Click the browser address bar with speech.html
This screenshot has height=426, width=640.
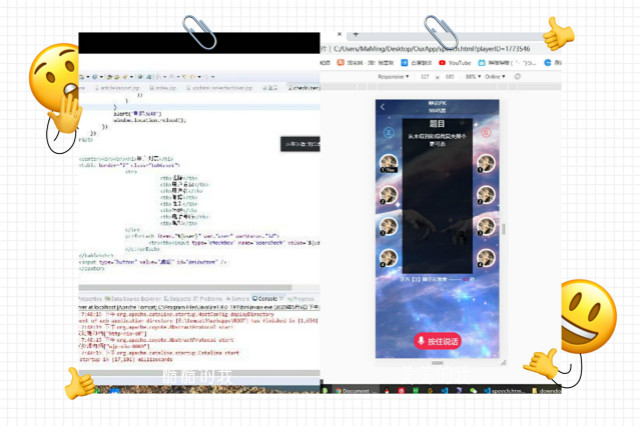click(432, 49)
